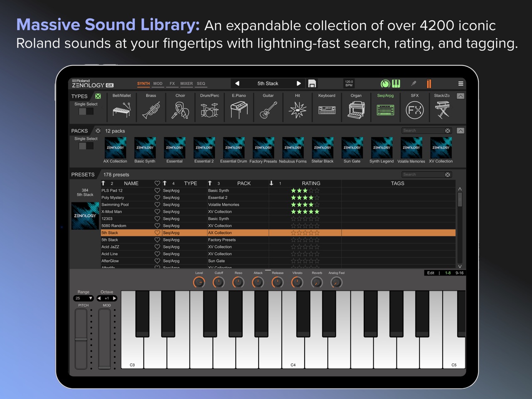532x399 pixels.
Task: Open the XV Collection pack
Action: point(441,150)
